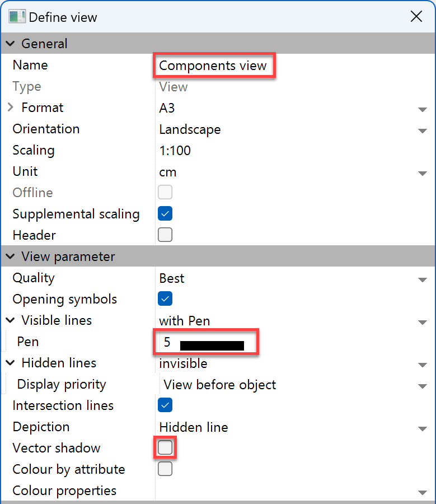Enable the Vector shadow checkbox
Viewport: 436px width, 504px height.
[165, 448]
